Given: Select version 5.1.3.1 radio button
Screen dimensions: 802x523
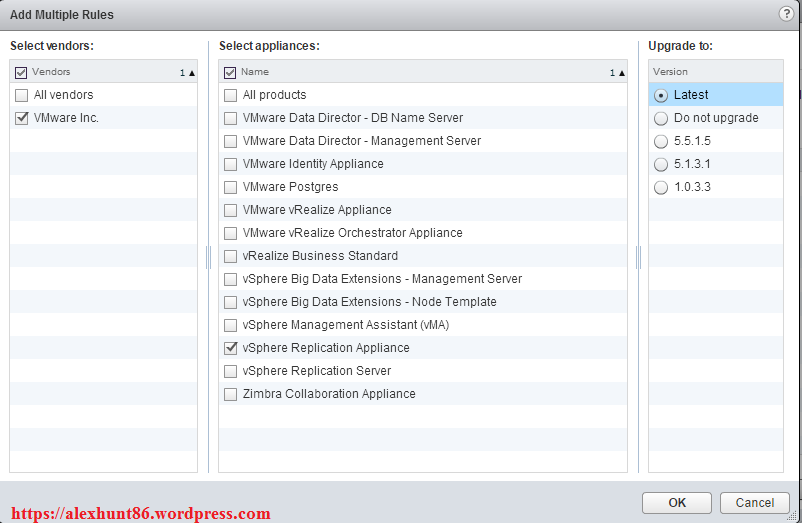Looking at the screenshot, I should pyautogui.click(x=661, y=165).
